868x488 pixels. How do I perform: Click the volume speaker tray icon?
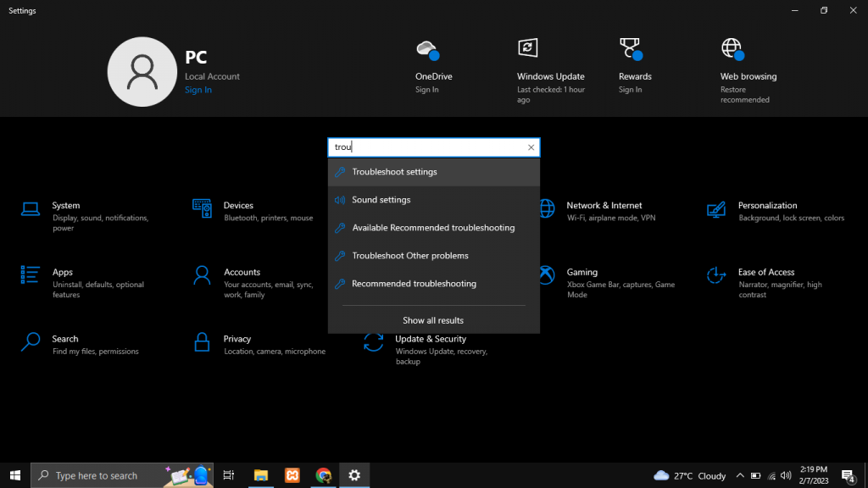click(786, 476)
